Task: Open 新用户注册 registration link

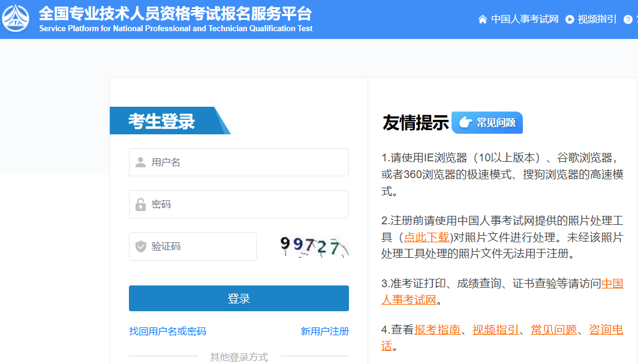Action: [324, 330]
